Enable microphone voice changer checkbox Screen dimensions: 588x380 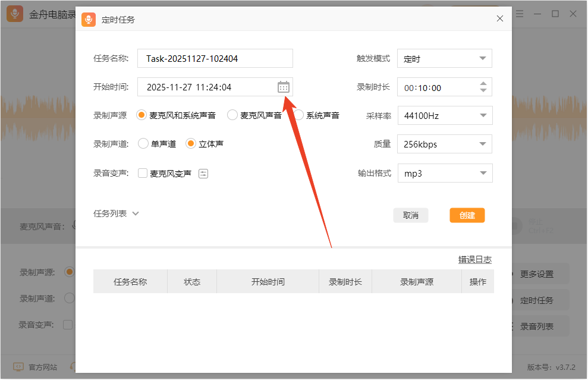point(143,173)
